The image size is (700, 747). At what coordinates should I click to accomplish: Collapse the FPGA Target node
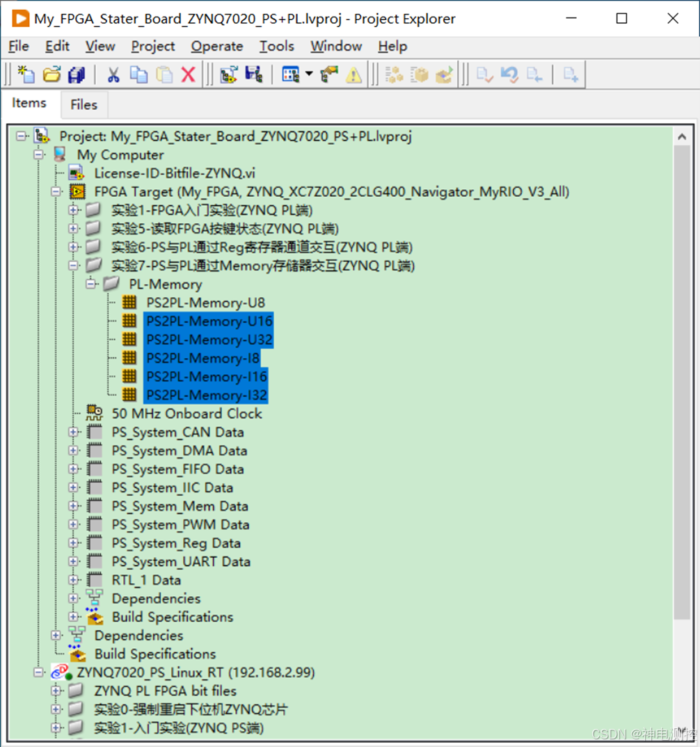(x=56, y=191)
